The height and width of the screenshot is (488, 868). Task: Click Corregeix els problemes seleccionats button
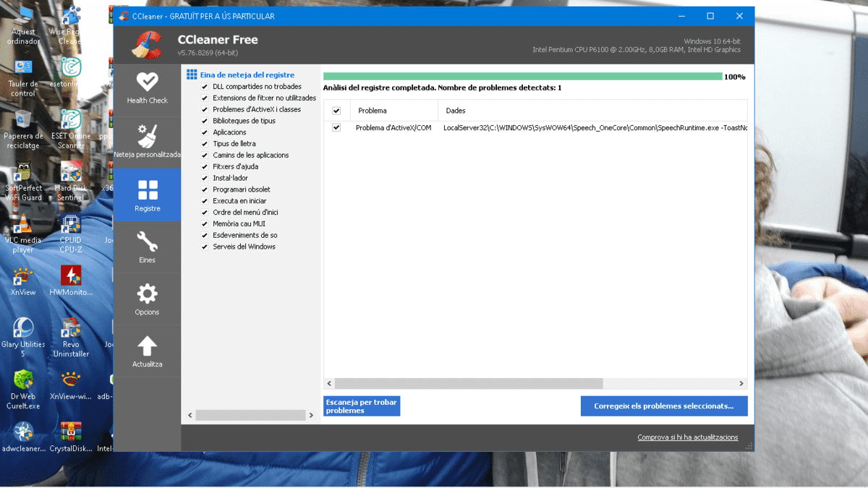pos(664,406)
